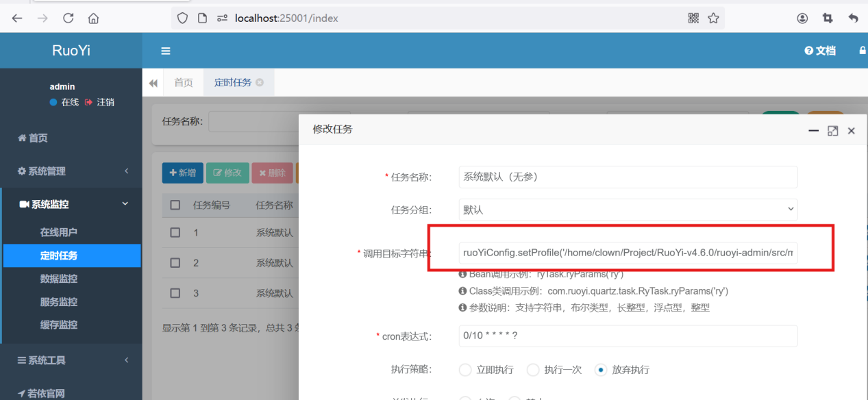Click the browser reload icon
The width and height of the screenshot is (868, 400).
pos(68,18)
